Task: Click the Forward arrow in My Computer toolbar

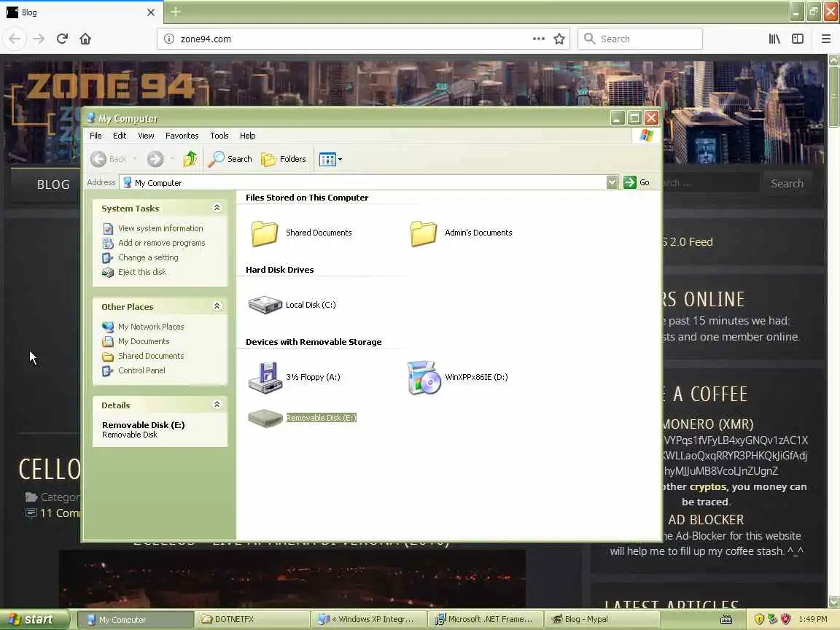Action: point(155,159)
